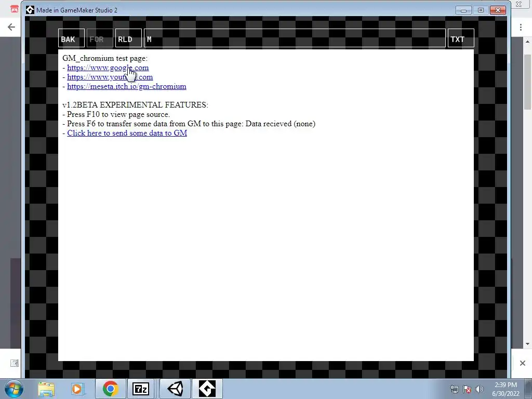Click the scroll up arrow in background window

point(527,42)
